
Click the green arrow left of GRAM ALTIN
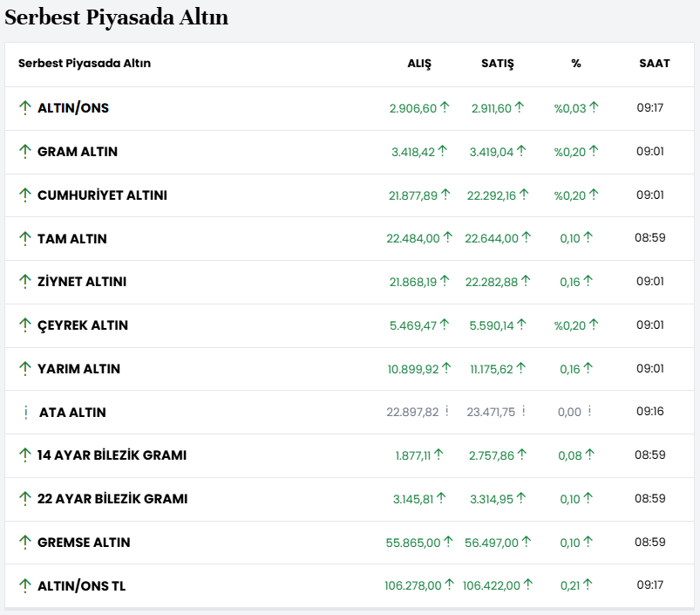click(x=25, y=152)
